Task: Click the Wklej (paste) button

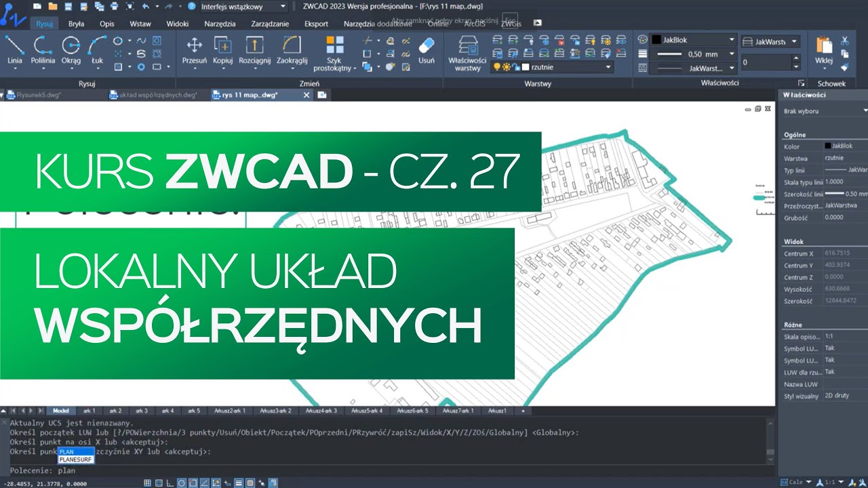Action: tap(824, 49)
